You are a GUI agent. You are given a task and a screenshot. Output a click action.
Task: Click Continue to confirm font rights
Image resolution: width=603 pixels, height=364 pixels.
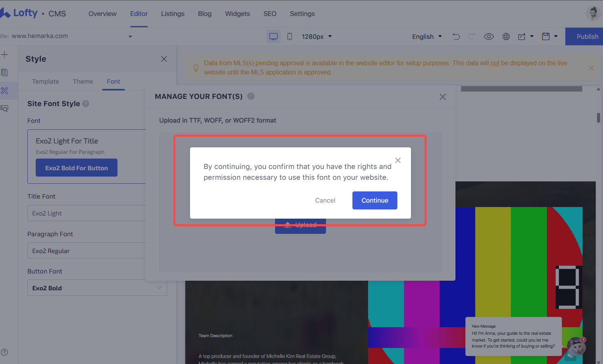click(375, 200)
